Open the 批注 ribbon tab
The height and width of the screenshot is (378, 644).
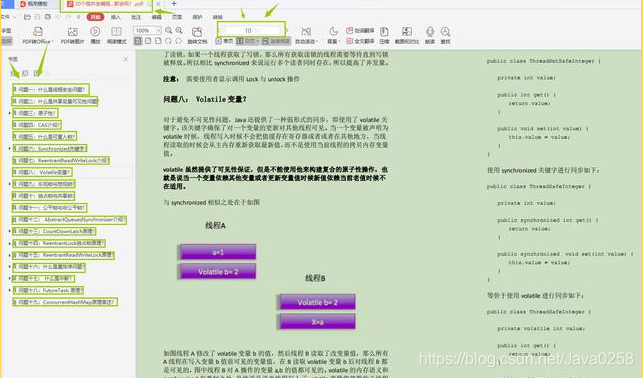(x=136, y=17)
